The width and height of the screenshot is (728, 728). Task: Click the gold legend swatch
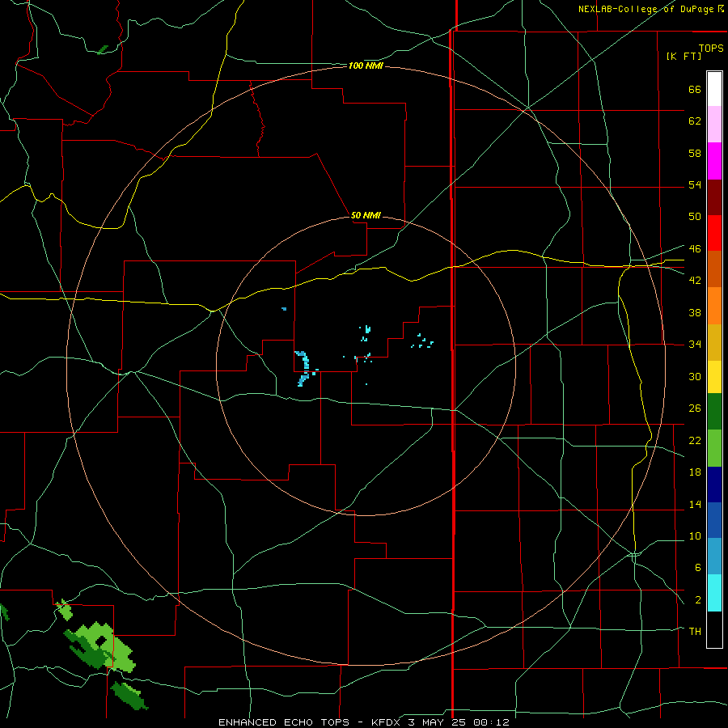click(x=714, y=343)
